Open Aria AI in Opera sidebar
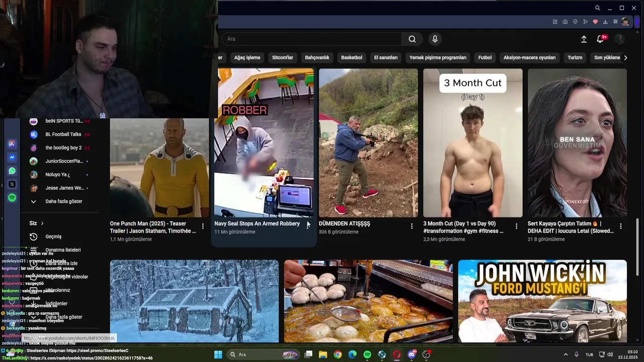This screenshot has width=644, height=362. click(x=12, y=144)
